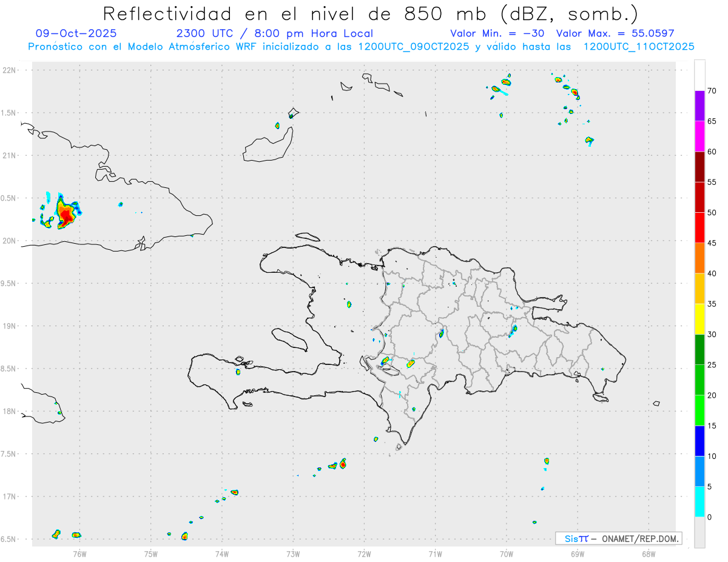The height and width of the screenshot is (562, 728).
Task: Select the '76W' longitude label
Action: click(x=79, y=554)
